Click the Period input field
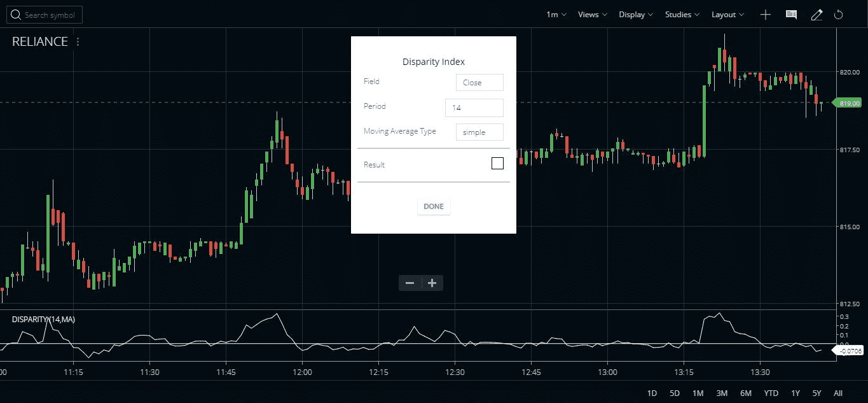868x403 pixels. (474, 107)
